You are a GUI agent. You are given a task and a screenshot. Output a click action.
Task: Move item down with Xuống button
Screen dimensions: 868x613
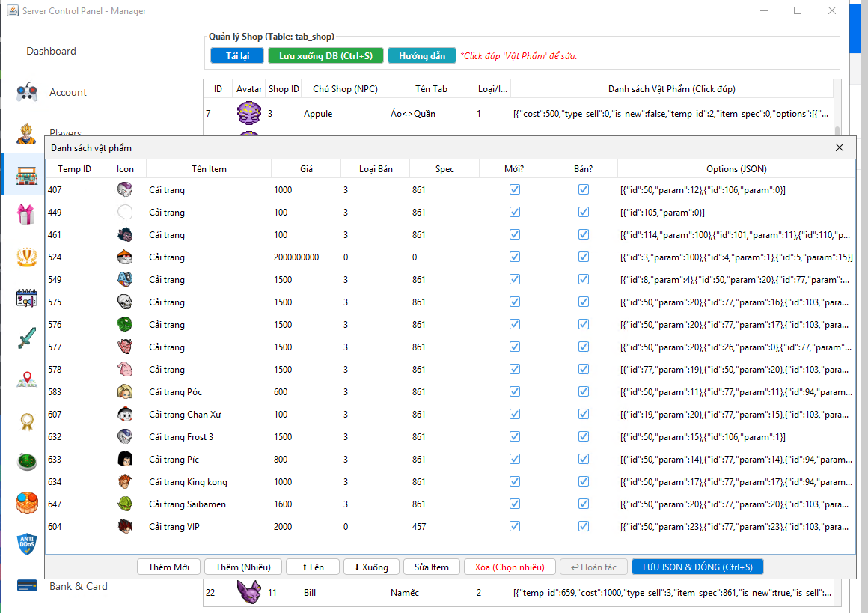point(371,567)
